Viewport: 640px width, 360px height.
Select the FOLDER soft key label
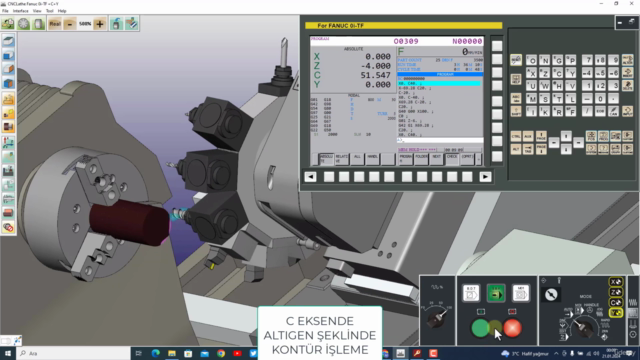click(421, 159)
